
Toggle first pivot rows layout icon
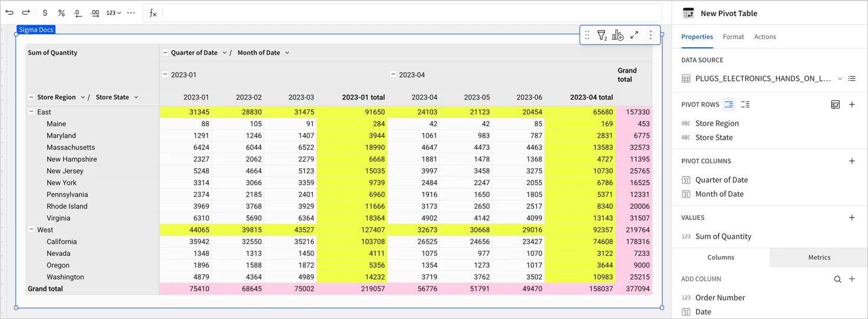pyautogui.click(x=729, y=104)
